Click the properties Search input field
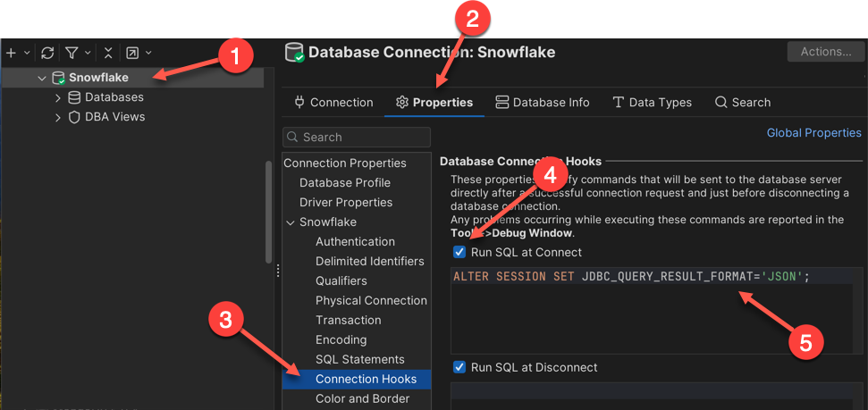This screenshot has height=410, width=868. pos(357,138)
